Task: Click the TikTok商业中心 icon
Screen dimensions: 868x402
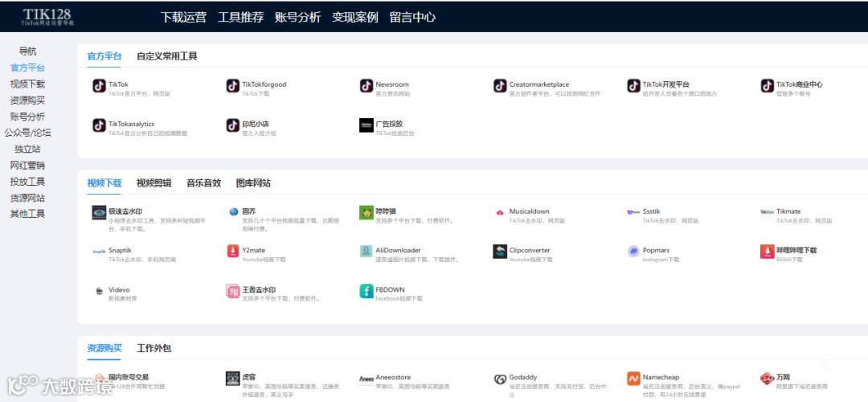Action: coord(767,86)
